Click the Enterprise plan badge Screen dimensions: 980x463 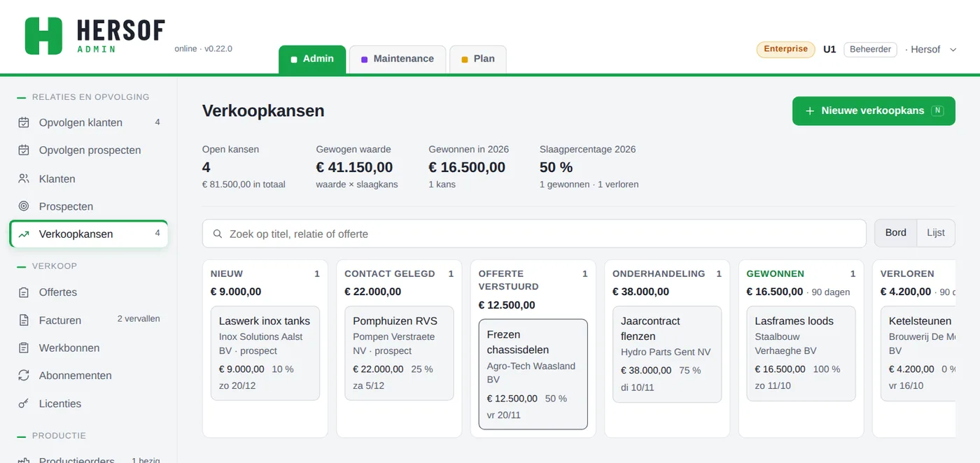[x=785, y=50]
